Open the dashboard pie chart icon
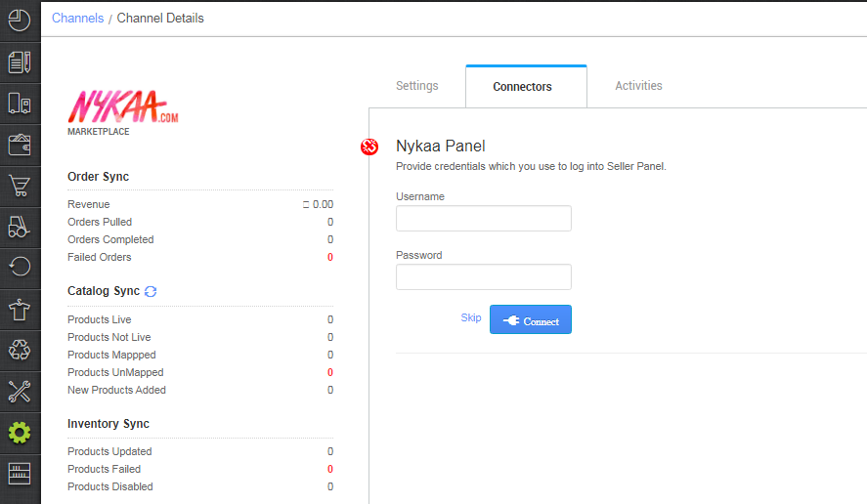The height and width of the screenshot is (504, 867). tap(20, 20)
